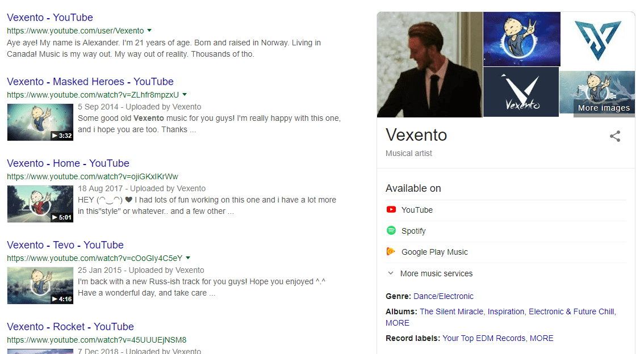Screen dimensions: 644x354
Task: Open the Inspiration album link
Action: click(x=506, y=311)
